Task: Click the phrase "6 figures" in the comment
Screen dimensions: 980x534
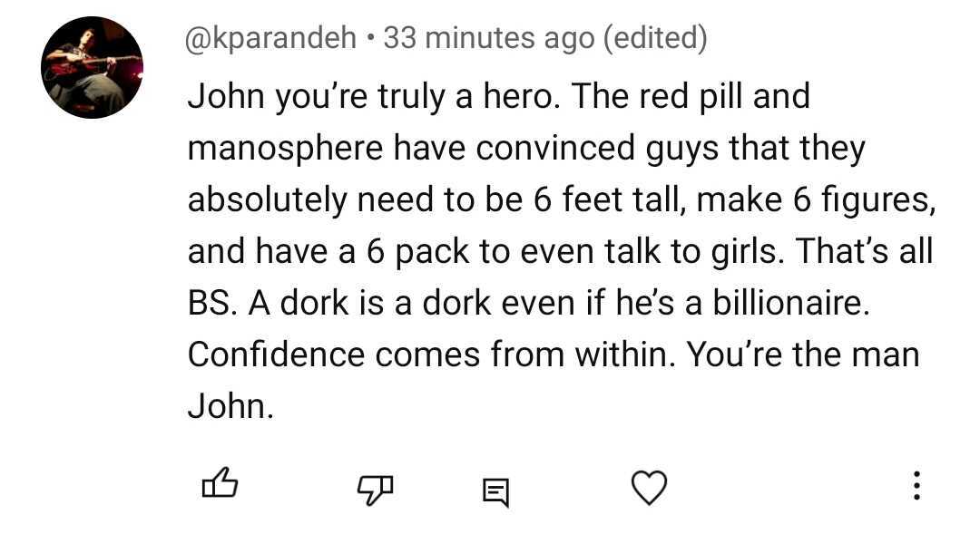Action: [858, 200]
